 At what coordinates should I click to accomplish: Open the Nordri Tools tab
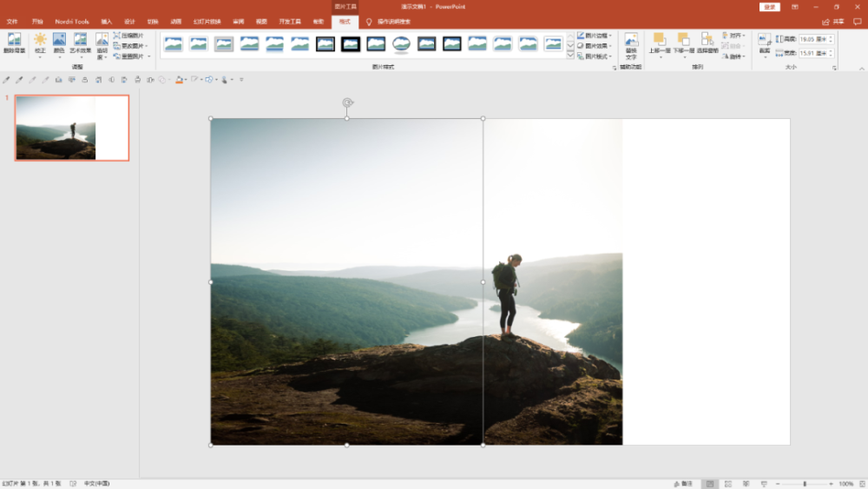(x=72, y=22)
